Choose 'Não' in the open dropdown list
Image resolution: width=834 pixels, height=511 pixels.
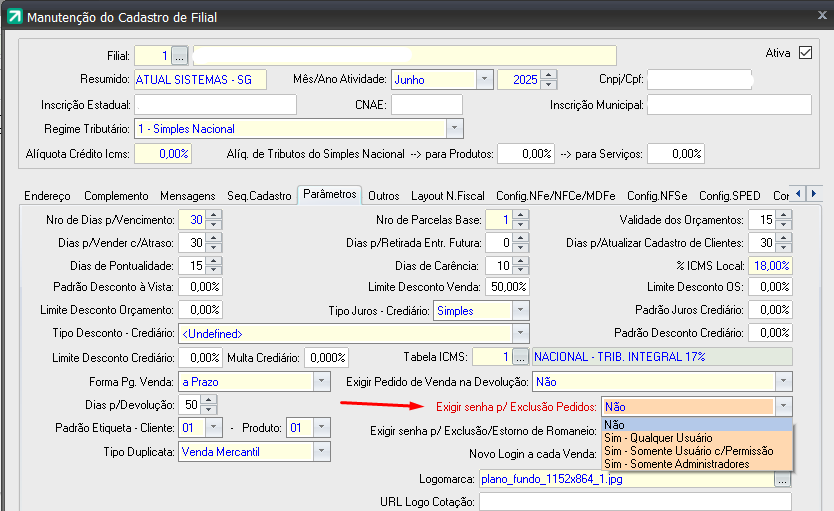tap(697, 424)
